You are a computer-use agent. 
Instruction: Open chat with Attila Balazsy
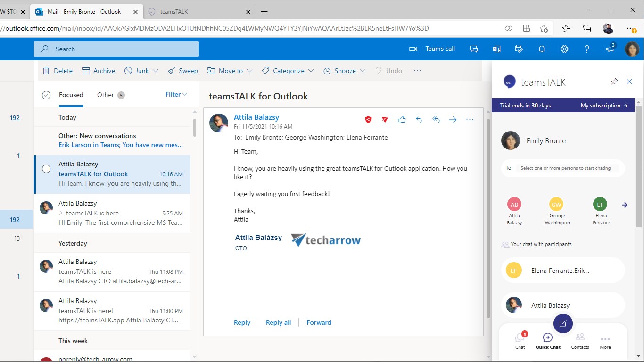tap(563, 305)
